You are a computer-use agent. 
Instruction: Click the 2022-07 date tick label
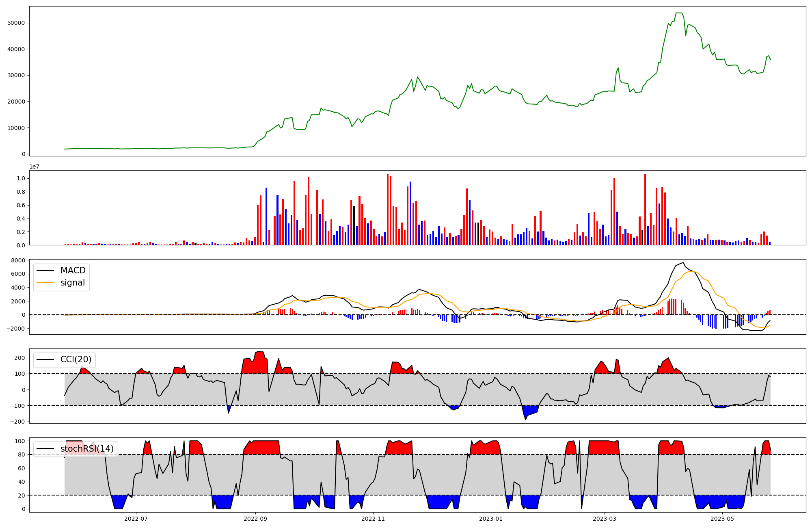click(x=136, y=519)
